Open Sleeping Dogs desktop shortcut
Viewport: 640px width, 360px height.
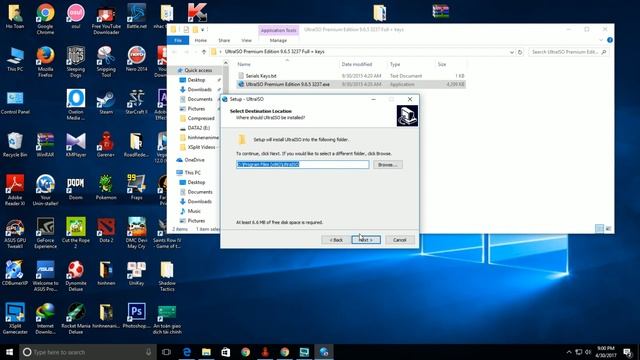(x=76, y=62)
